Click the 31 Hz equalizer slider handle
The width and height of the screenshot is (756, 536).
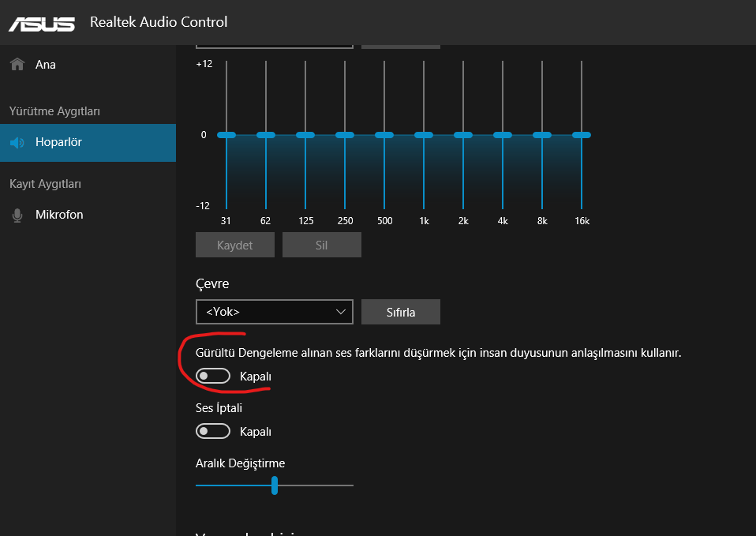pyautogui.click(x=226, y=135)
